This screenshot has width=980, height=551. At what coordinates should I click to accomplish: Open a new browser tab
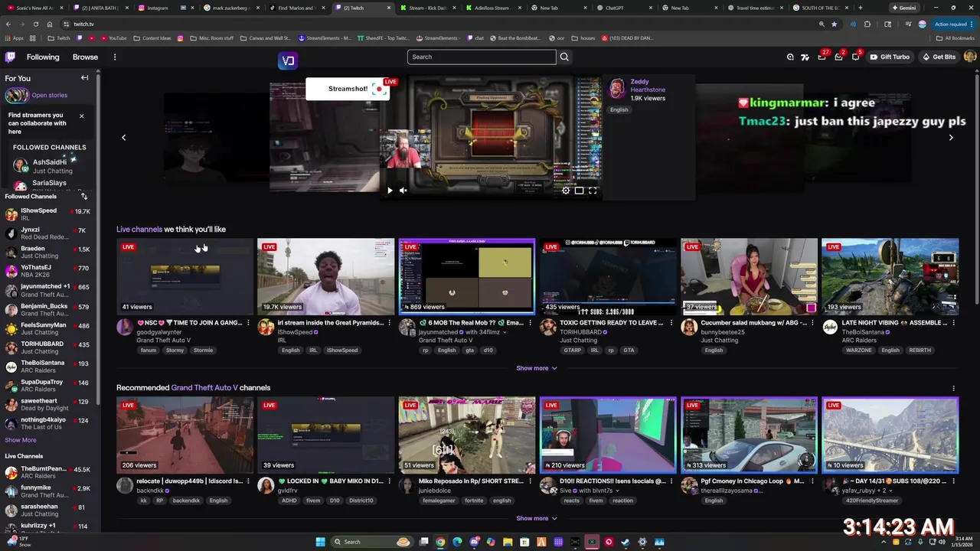[x=860, y=8]
